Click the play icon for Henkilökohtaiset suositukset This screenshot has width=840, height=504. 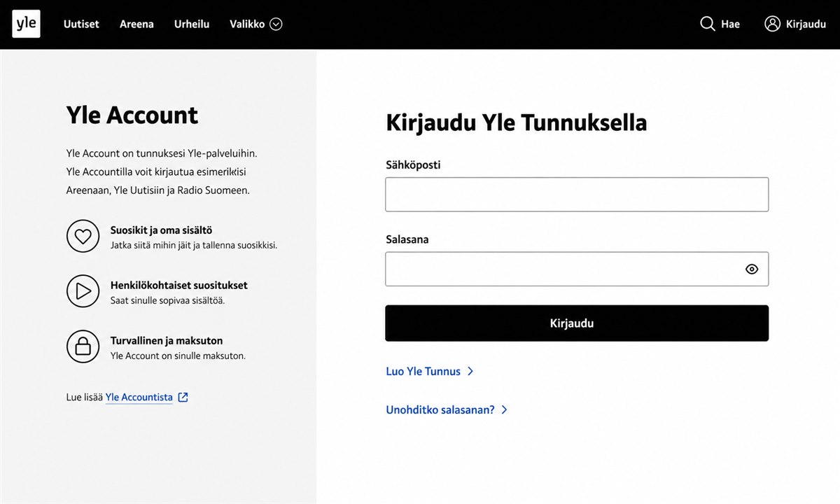83,291
